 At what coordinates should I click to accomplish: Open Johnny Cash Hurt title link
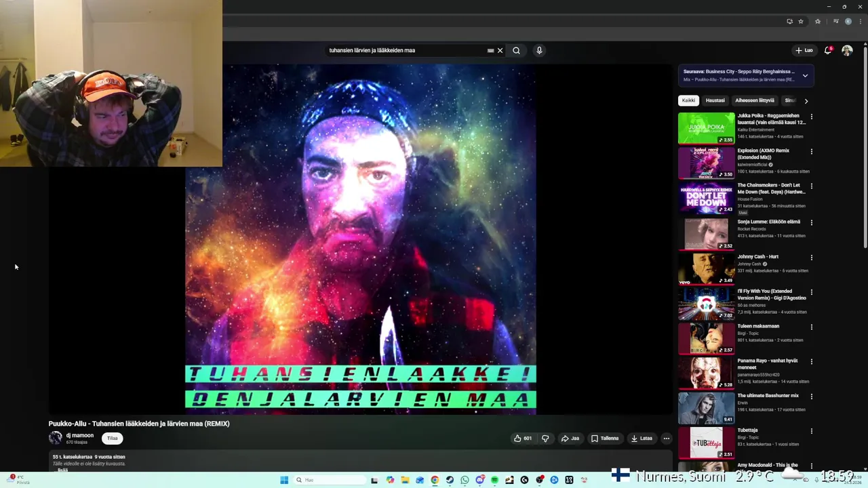click(x=758, y=257)
